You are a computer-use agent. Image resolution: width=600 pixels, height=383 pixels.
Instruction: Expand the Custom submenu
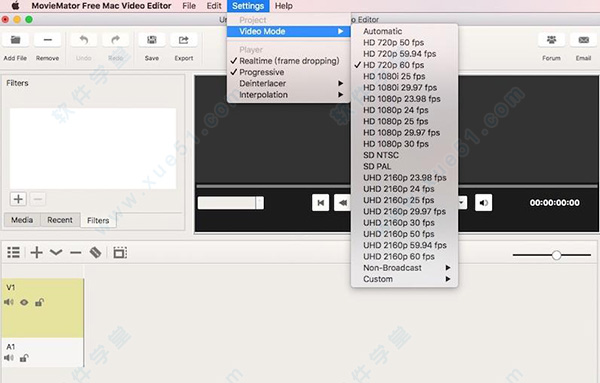404,279
